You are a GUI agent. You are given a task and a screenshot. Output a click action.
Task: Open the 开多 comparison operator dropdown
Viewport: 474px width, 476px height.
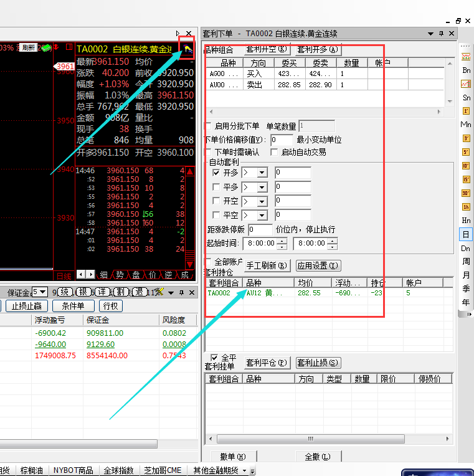click(x=262, y=173)
